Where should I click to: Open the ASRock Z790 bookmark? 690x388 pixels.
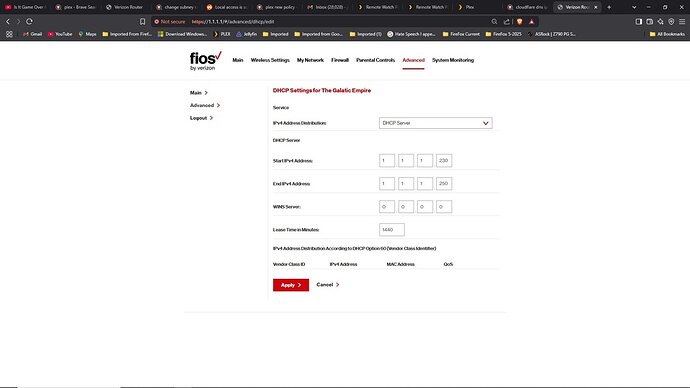(552, 34)
